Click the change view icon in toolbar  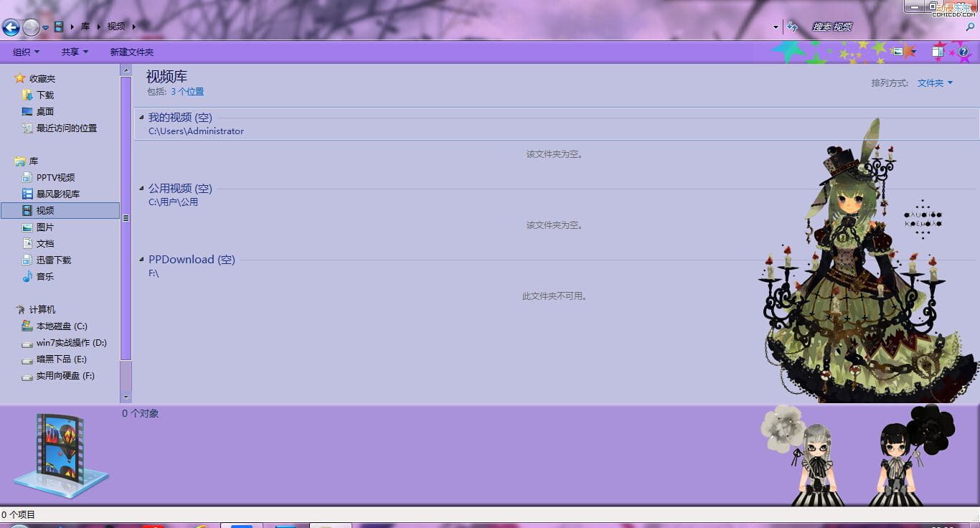pos(897,52)
